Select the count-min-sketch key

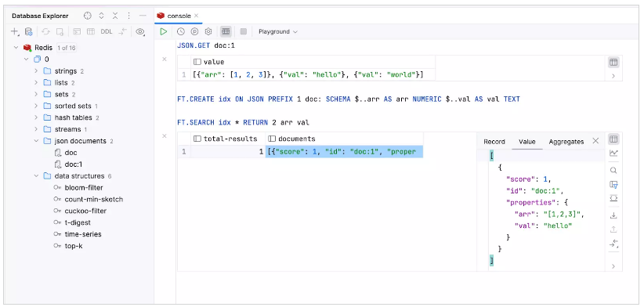[x=94, y=200]
